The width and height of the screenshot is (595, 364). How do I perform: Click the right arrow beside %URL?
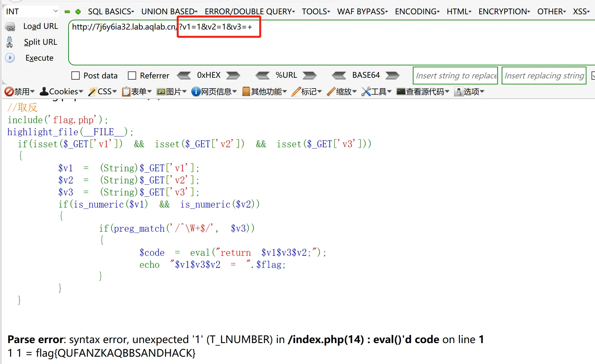309,76
